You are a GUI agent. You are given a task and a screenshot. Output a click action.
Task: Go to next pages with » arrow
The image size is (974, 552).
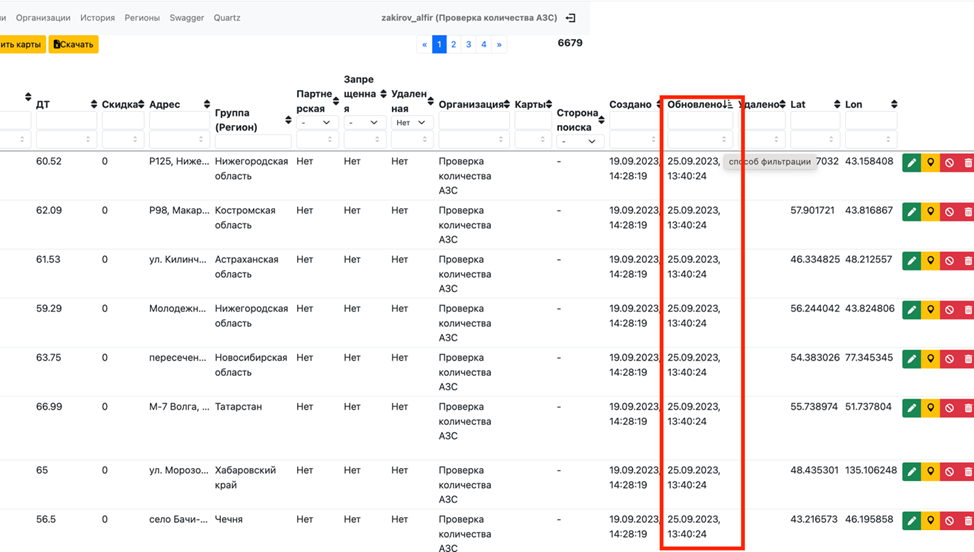click(x=499, y=44)
